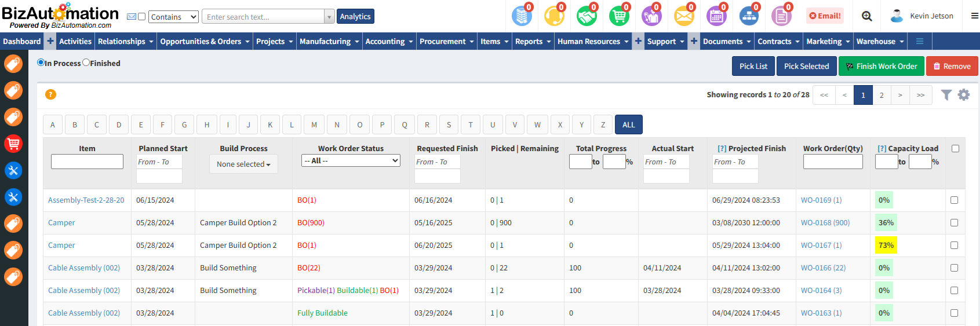This screenshot has height=326, width=980.
Task: Click the Pick Selected button
Action: pos(807,66)
